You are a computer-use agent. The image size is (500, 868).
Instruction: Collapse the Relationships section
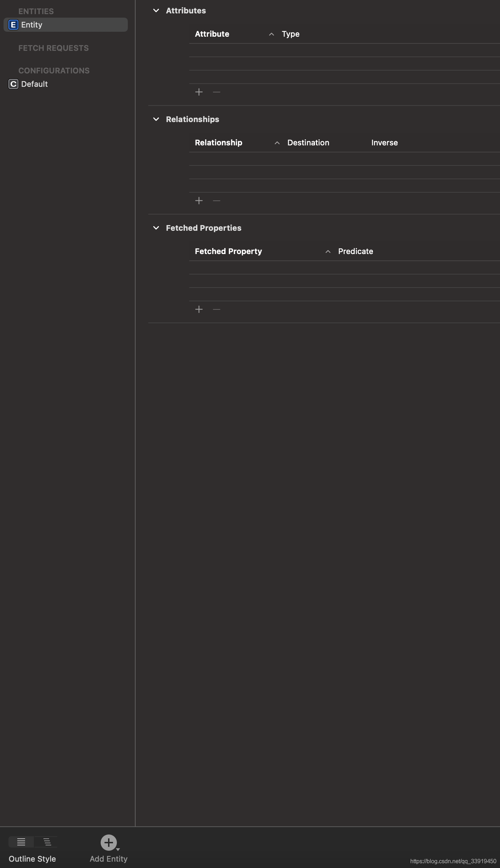click(x=156, y=119)
